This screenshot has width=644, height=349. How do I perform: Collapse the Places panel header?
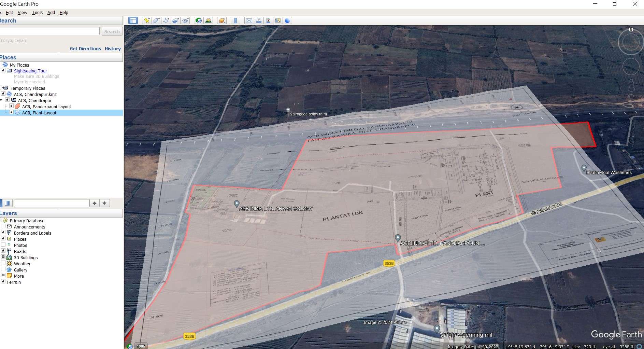[x=8, y=57]
